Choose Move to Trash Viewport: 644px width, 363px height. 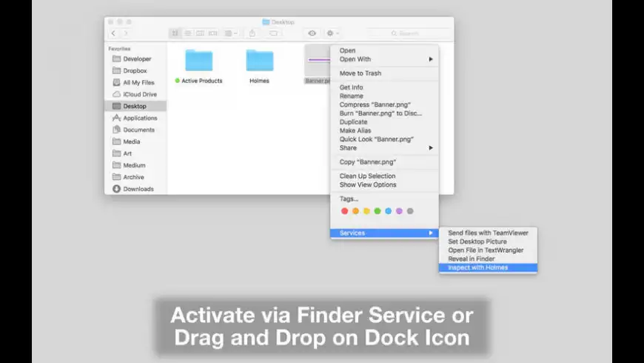pyautogui.click(x=384, y=73)
